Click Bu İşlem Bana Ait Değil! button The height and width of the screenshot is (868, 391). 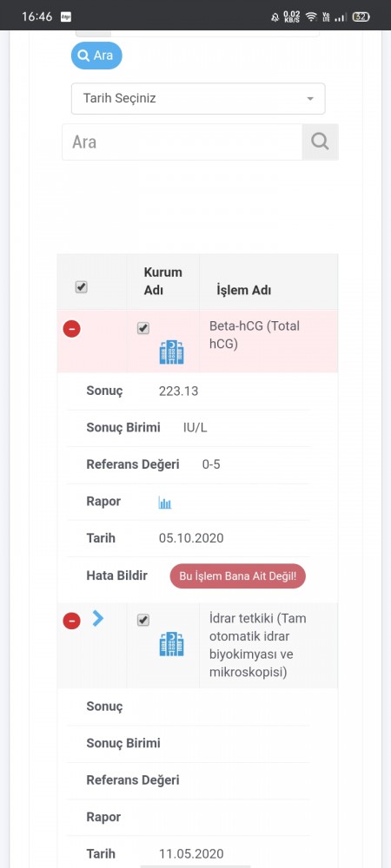(237, 575)
